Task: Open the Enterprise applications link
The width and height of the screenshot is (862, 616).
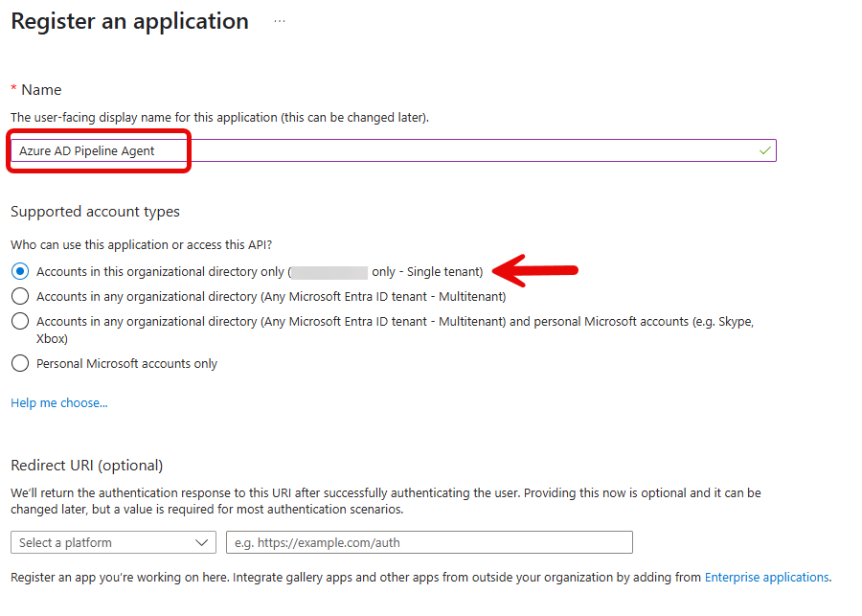Action: 767,578
